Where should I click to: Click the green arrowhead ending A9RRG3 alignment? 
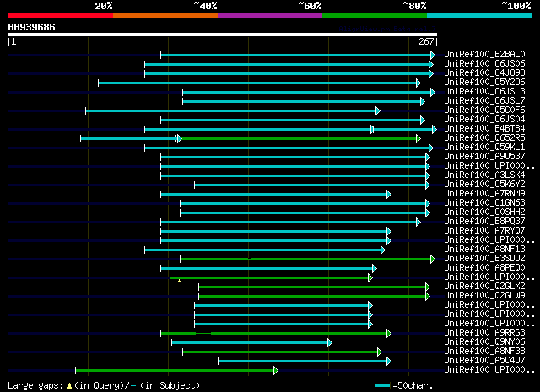coord(389,334)
